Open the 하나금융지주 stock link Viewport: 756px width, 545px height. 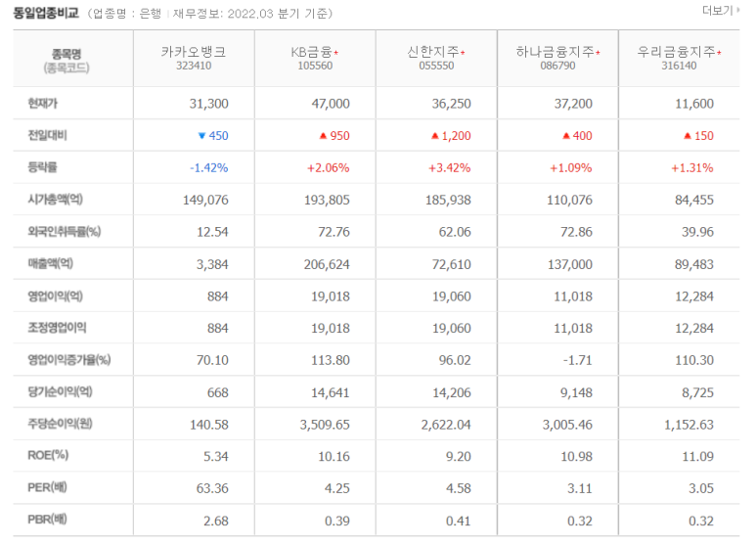pos(555,52)
